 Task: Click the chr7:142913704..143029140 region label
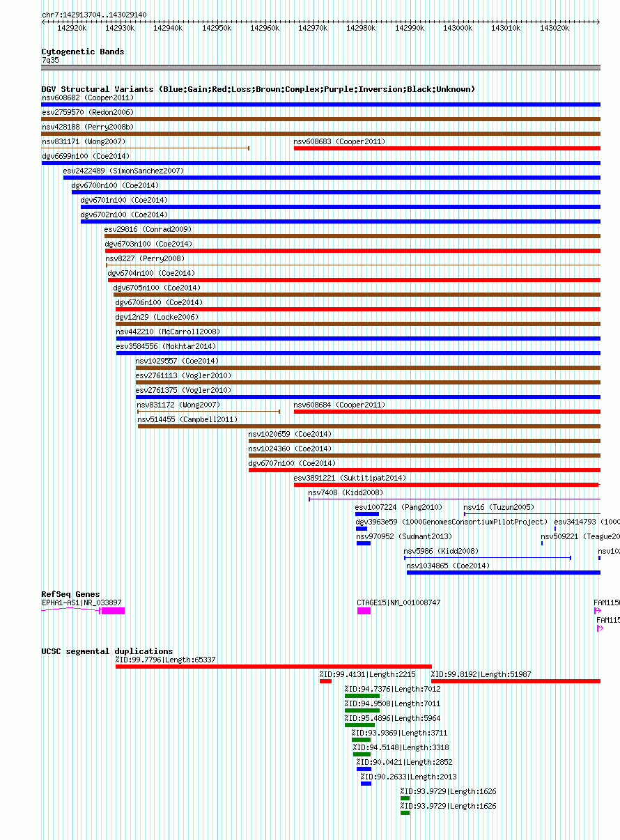point(94,15)
